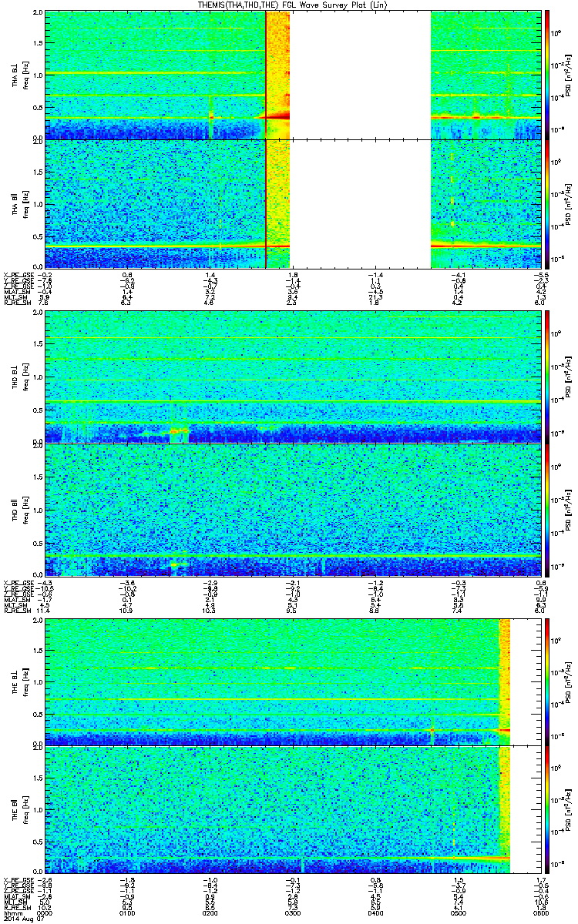Click the white data gap in THA B⊥ panel
This screenshot has width=578, height=924.
click(x=360, y=75)
